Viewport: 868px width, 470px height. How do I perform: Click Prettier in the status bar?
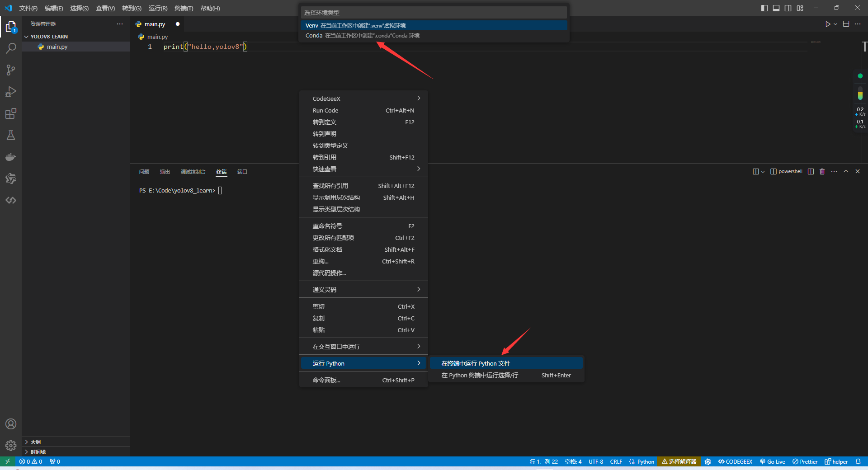(x=805, y=461)
